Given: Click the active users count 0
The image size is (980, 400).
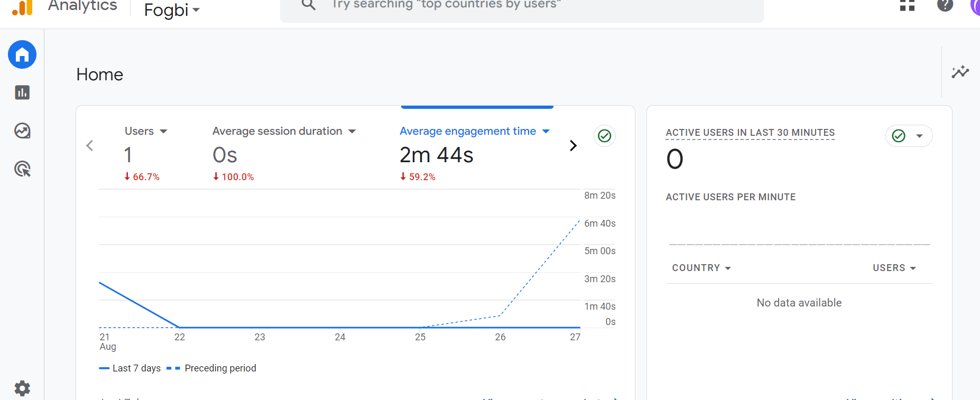Looking at the screenshot, I should pyautogui.click(x=674, y=159).
